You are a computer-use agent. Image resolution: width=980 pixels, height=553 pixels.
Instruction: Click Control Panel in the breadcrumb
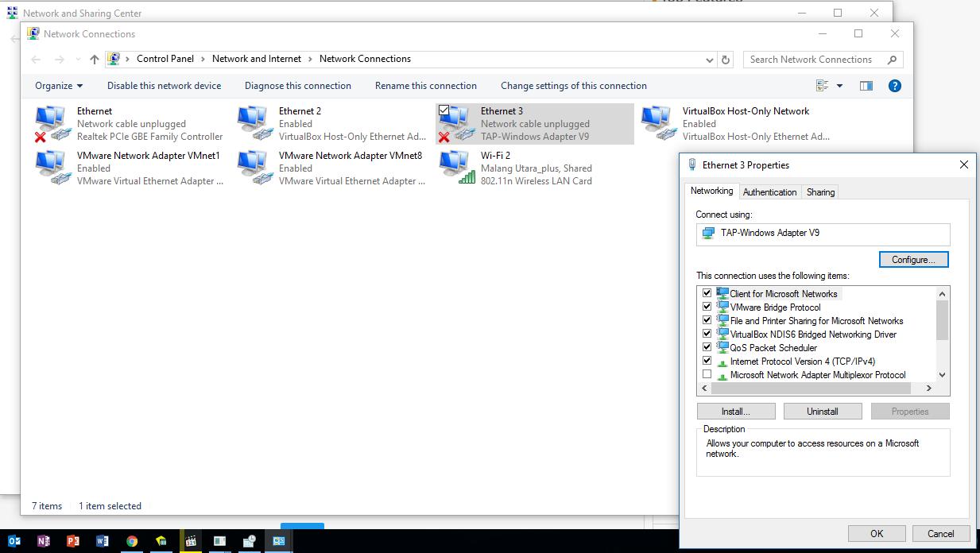pyautogui.click(x=165, y=59)
